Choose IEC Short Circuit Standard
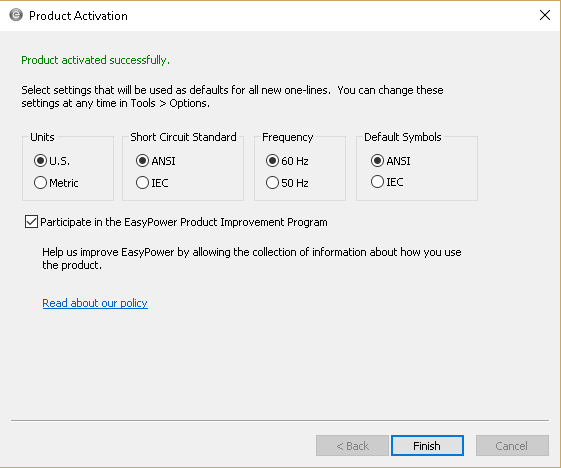The width and height of the screenshot is (561, 468). [x=152, y=183]
